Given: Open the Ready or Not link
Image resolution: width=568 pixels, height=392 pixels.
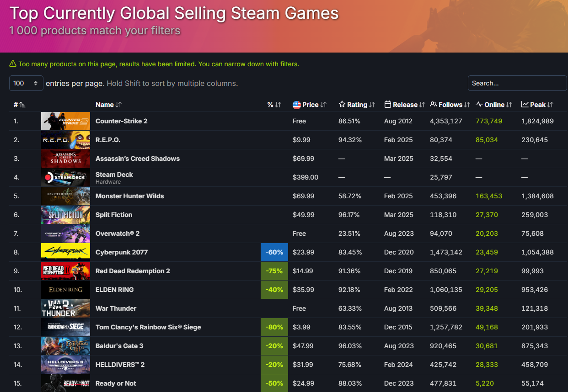Looking at the screenshot, I should (116, 383).
